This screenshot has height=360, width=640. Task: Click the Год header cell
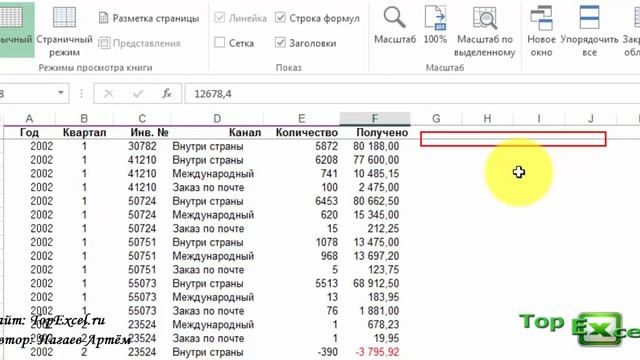click(x=29, y=133)
